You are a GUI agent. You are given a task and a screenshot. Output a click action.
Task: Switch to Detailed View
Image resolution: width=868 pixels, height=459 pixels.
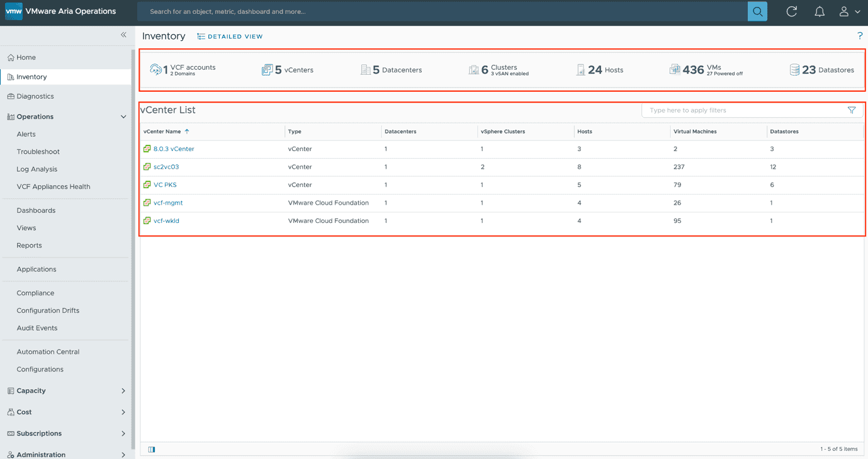click(x=230, y=36)
